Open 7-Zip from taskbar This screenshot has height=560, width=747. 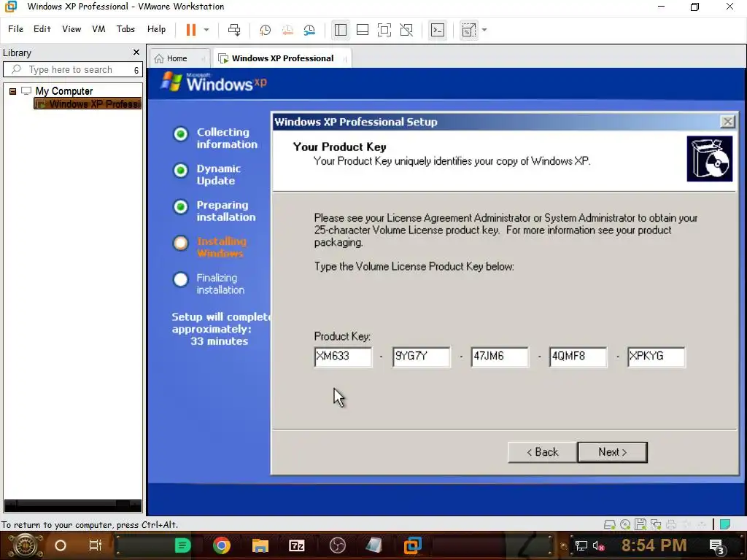pos(297,545)
